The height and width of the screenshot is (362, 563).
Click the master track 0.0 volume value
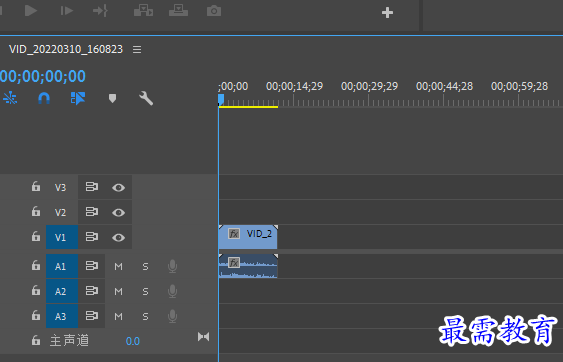132,341
